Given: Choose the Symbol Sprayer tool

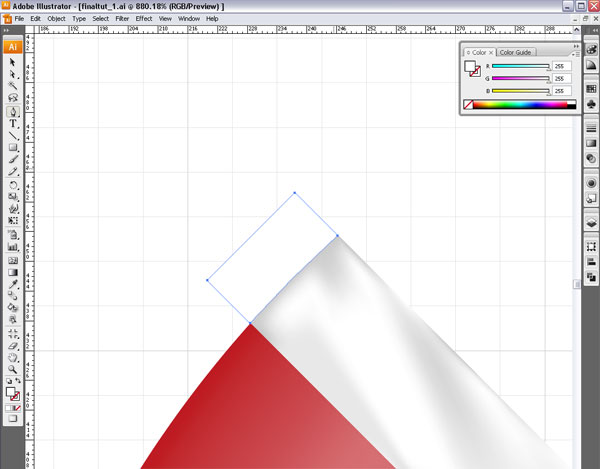Looking at the screenshot, I should point(13,234).
